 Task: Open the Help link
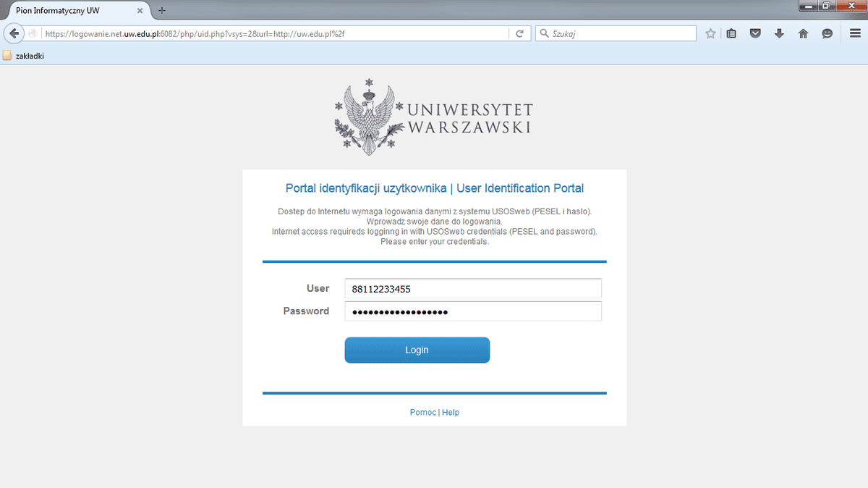click(x=451, y=412)
